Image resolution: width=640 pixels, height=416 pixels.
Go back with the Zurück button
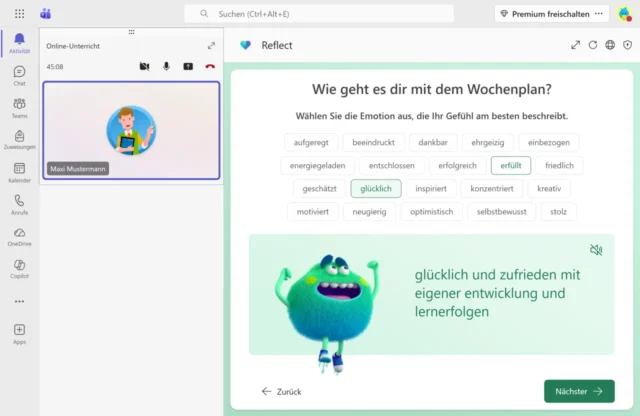(x=282, y=392)
